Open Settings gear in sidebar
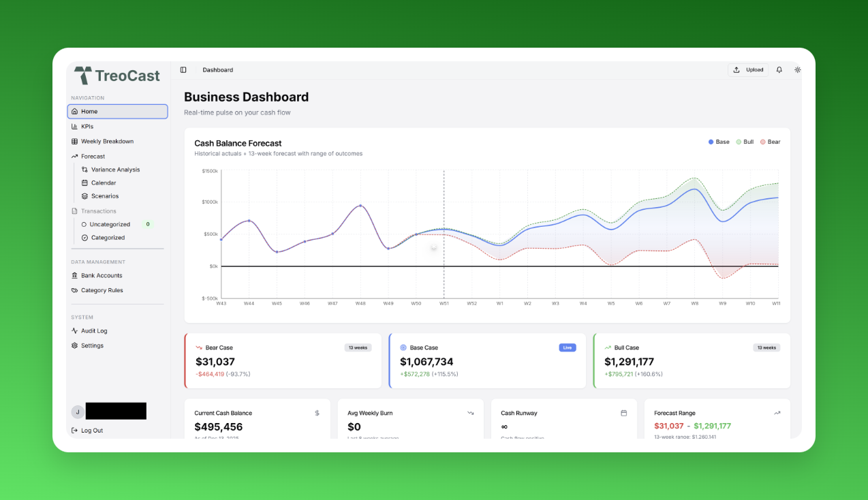868x500 pixels. click(x=75, y=346)
